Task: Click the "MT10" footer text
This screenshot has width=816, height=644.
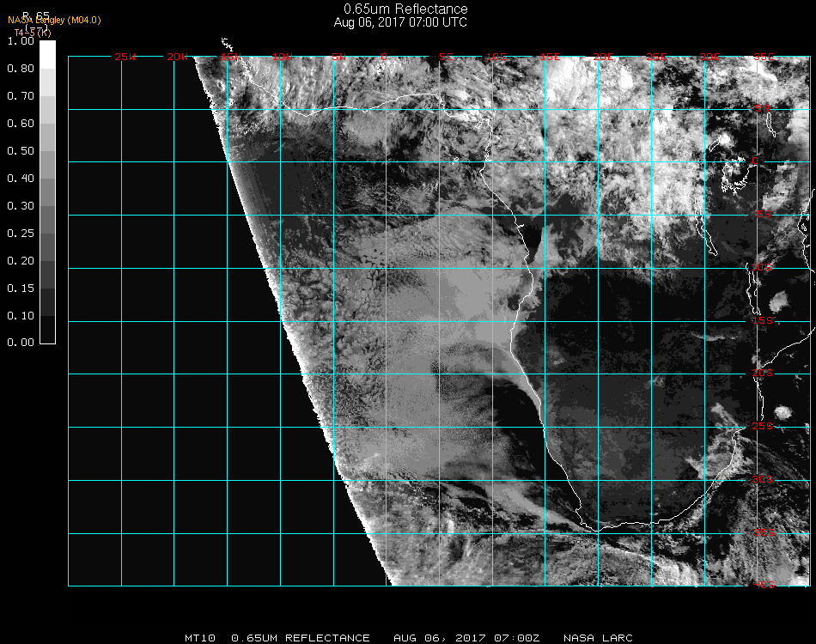Action: pyautogui.click(x=200, y=638)
